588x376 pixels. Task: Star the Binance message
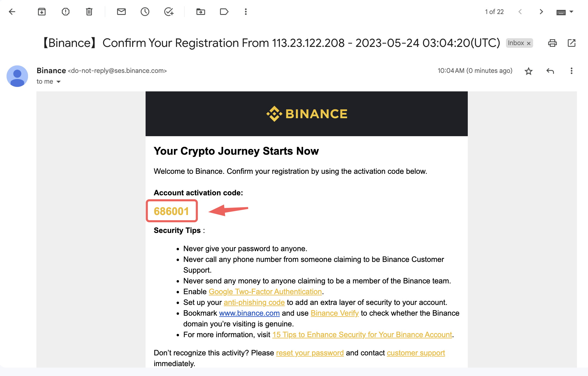point(528,71)
